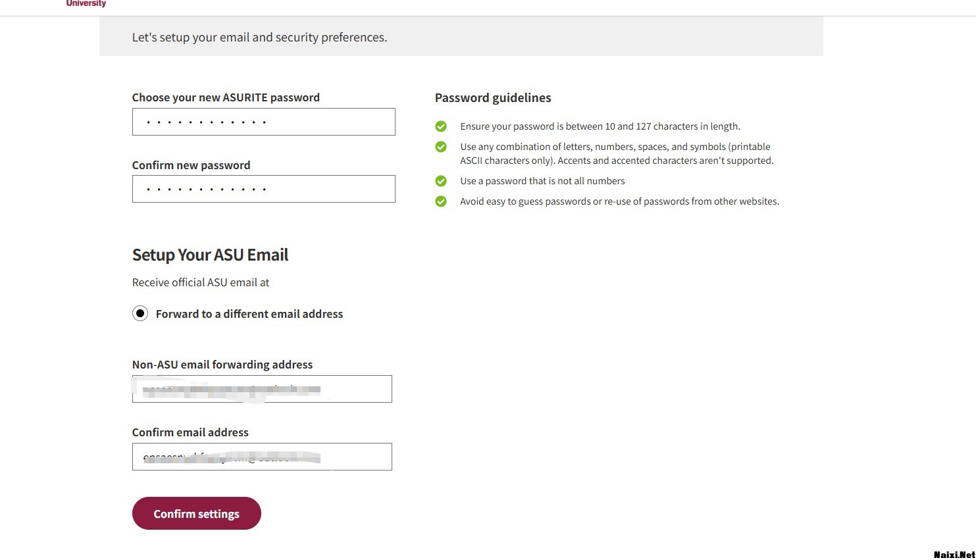Click the "Use a password that is not all numbers" text
Image resolution: width=976 pixels, height=560 pixels.
542,181
